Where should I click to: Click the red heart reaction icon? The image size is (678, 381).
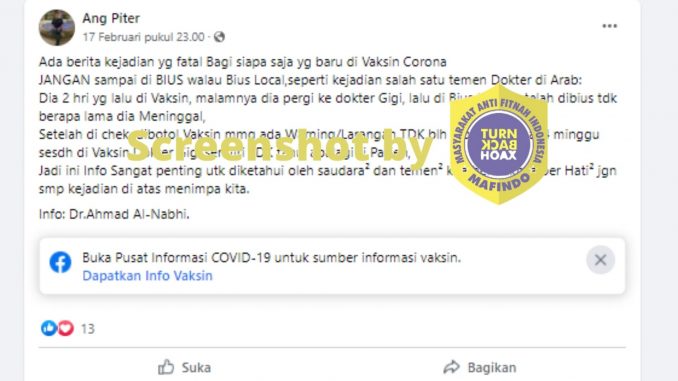tap(66, 328)
